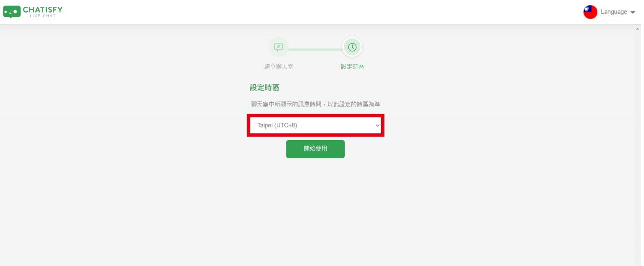The image size is (644, 266).
Task: Select the 設定時區 step label
Action: tap(352, 67)
